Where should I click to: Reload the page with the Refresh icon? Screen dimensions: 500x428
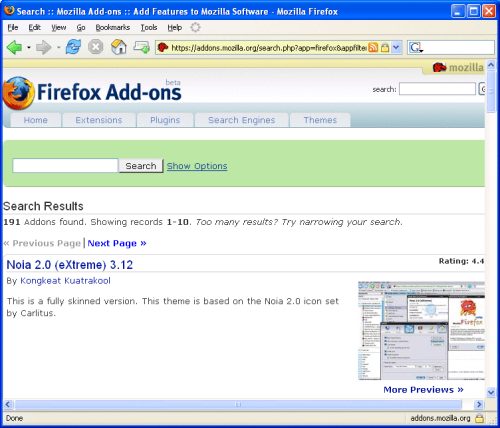(x=73, y=47)
